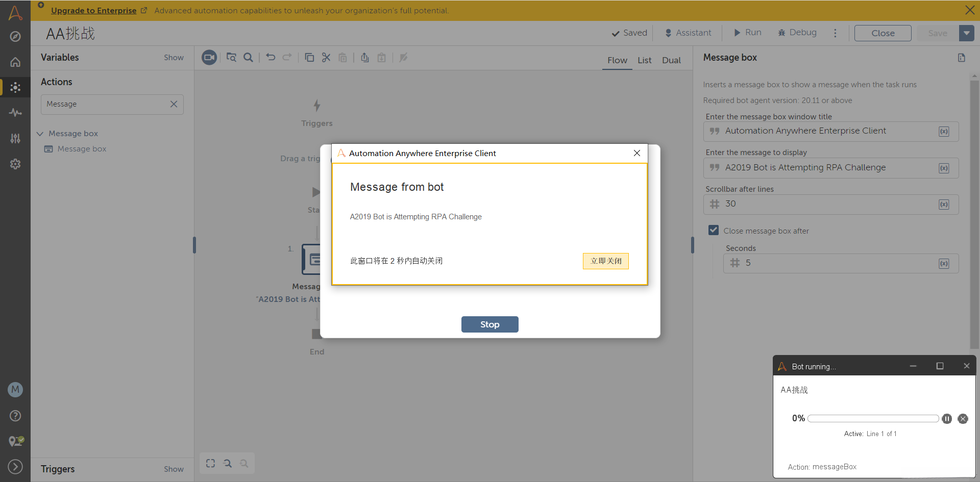Screen dimensions: 980x482
Task: Click the magnifier Find icon in toolbar
Action: tap(248, 58)
